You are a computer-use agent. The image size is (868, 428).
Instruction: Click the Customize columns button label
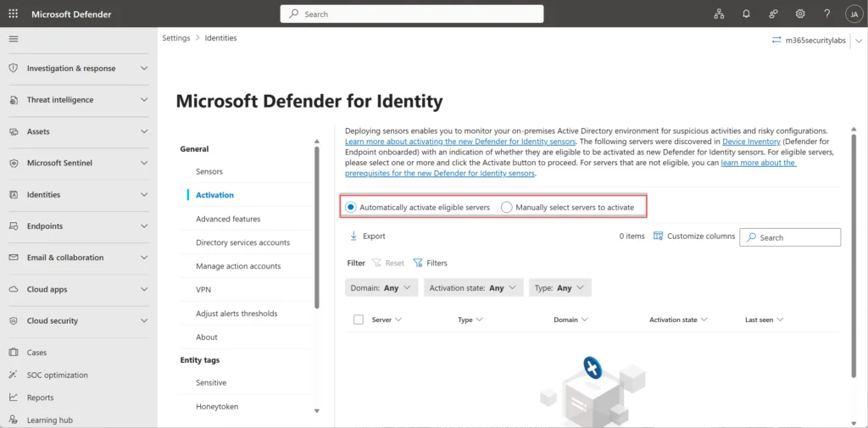click(x=701, y=236)
